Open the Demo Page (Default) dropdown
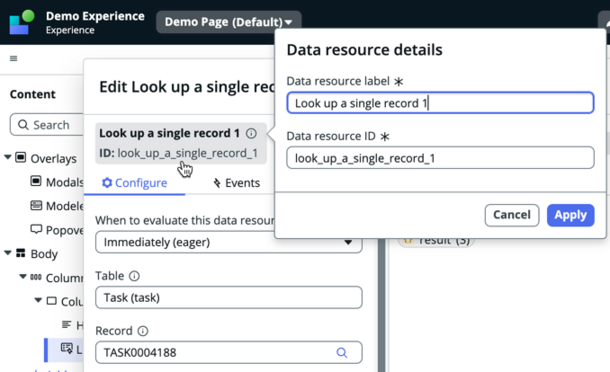Screen dimensions: 610x372 click(228, 22)
